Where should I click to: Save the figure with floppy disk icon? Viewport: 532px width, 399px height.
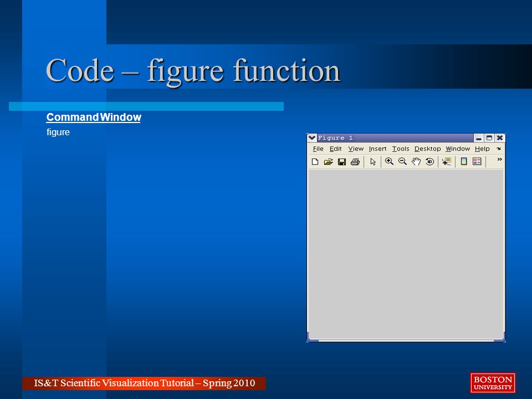[x=342, y=162]
